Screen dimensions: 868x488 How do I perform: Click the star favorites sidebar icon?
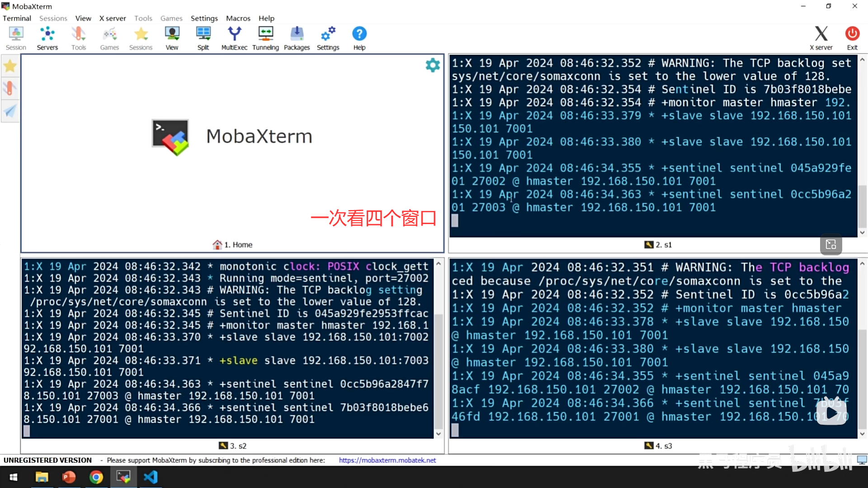[x=10, y=66]
